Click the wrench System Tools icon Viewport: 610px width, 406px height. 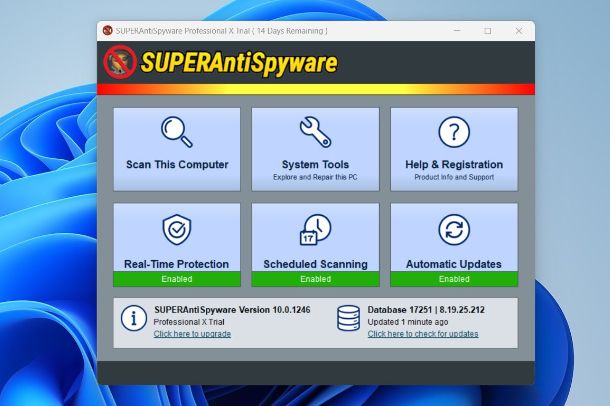(316, 132)
